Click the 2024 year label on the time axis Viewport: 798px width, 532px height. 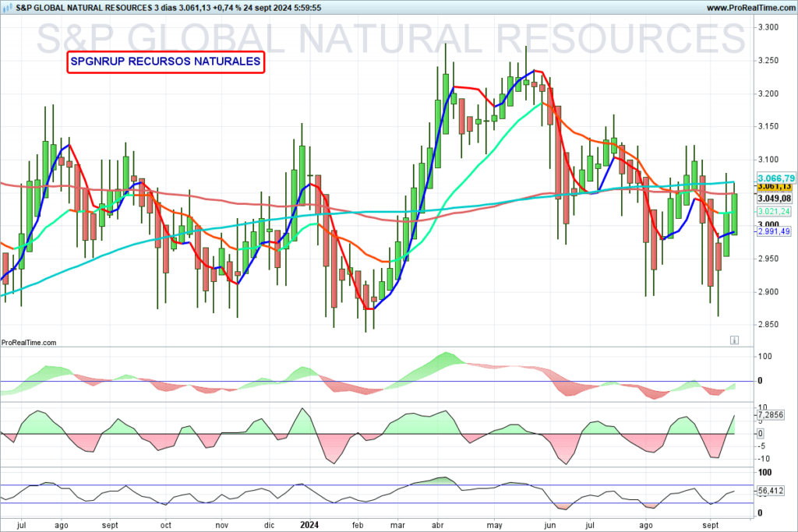[x=309, y=525]
